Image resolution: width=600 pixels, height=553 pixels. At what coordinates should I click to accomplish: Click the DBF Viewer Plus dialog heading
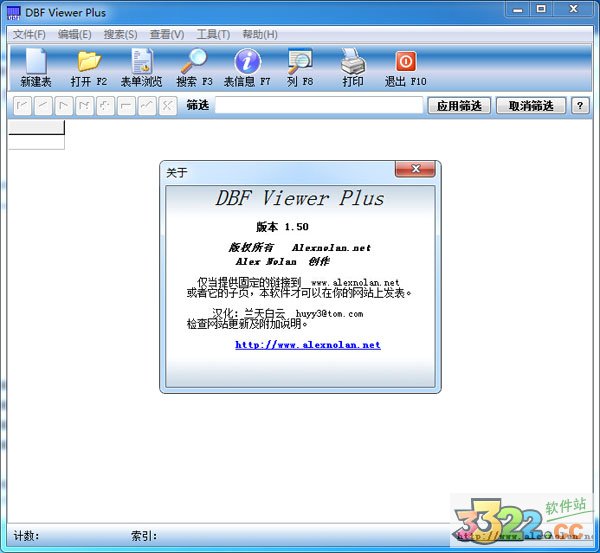(x=300, y=199)
